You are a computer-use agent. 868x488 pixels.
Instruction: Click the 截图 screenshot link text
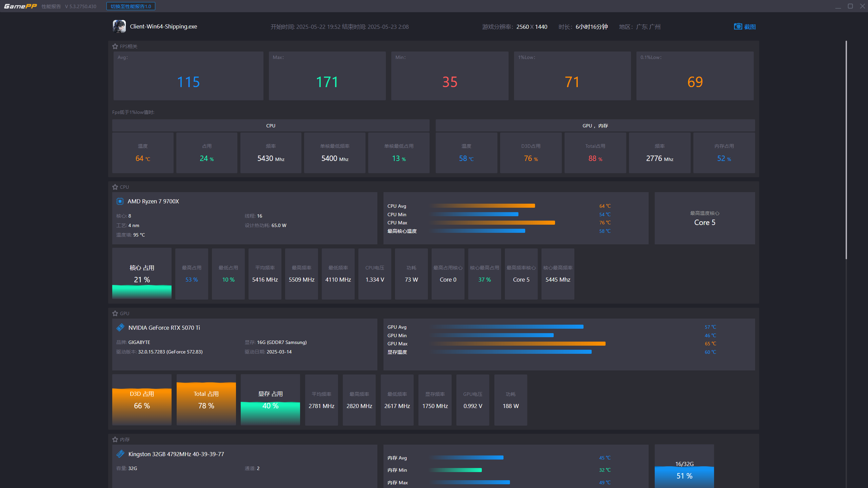pyautogui.click(x=750, y=27)
